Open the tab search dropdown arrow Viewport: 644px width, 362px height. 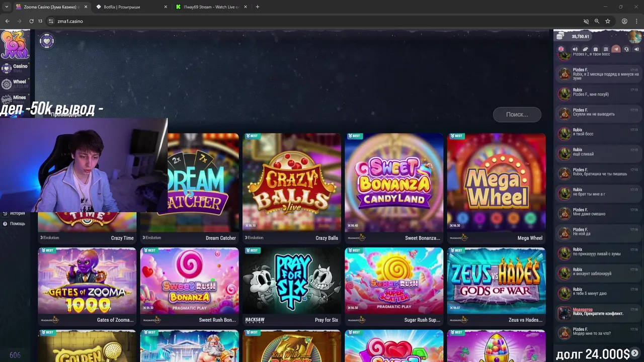point(6,7)
